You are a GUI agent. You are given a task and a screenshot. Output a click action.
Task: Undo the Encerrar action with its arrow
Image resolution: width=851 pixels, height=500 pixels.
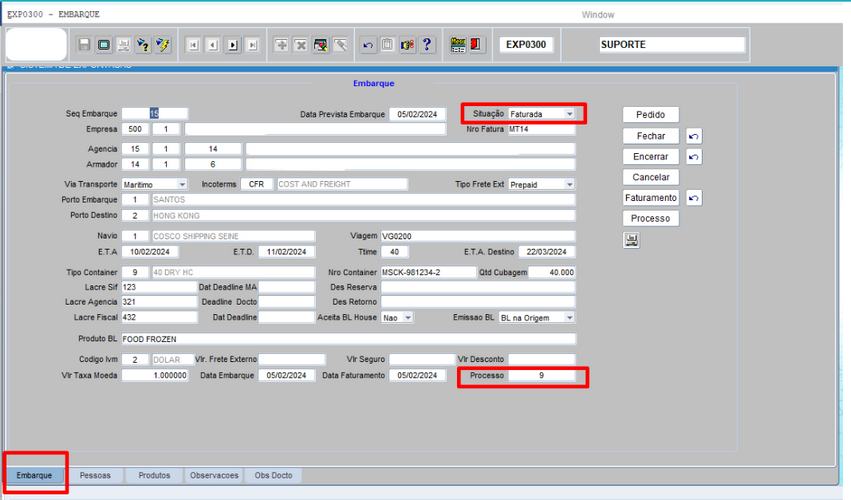[694, 157]
